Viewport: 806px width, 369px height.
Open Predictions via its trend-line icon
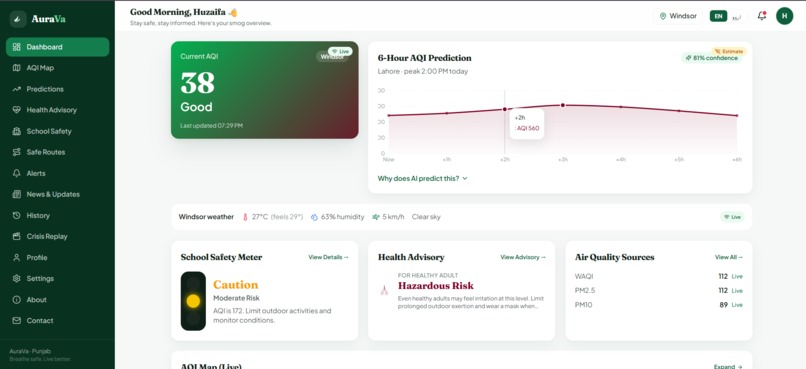[x=16, y=89]
